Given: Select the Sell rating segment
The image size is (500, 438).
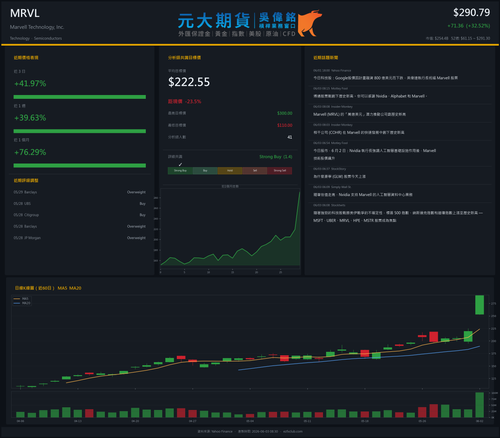Looking at the screenshot, I should [x=255, y=171].
